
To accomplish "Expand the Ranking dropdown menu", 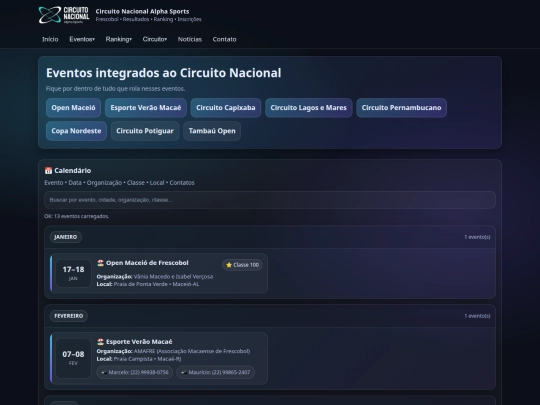I will (x=118, y=39).
